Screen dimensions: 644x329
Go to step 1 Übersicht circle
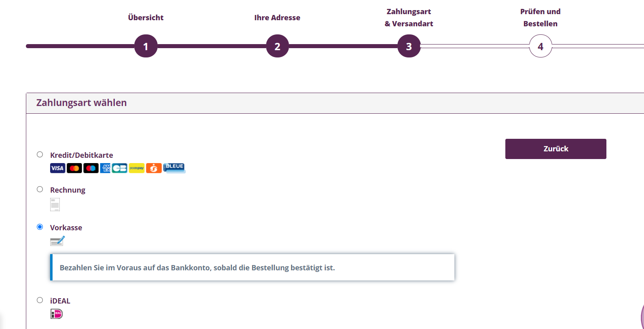coord(146,46)
